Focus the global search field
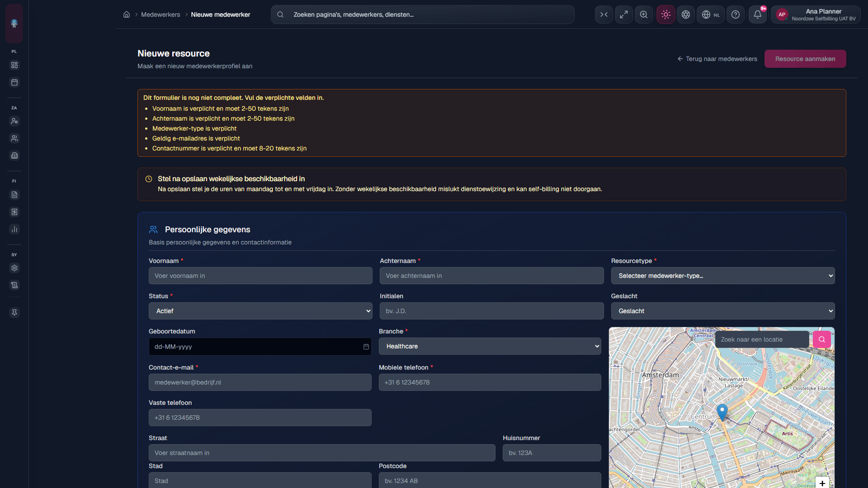The image size is (868, 488). (x=423, y=14)
